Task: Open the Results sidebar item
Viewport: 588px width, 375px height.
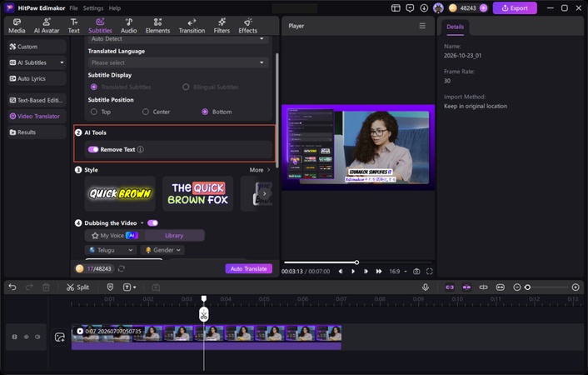Action: 37,132
